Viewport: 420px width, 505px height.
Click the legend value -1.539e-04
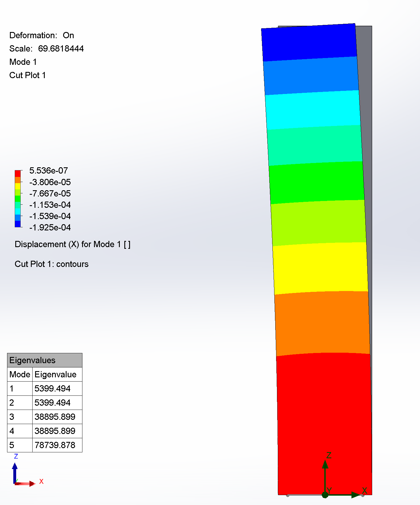[x=50, y=216]
